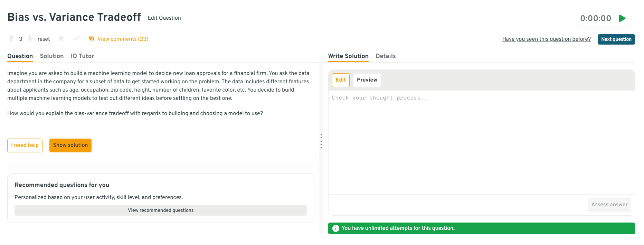The height and width of the screenshot is (245, 644).
Task: Switch to the Solution tab
Action: point(52,56)
